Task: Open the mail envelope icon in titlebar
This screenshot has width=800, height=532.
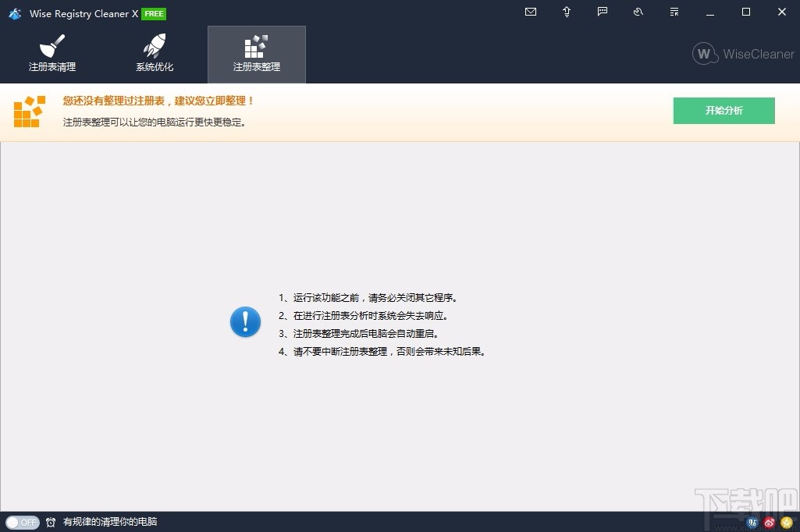Action: pos(531,12)
